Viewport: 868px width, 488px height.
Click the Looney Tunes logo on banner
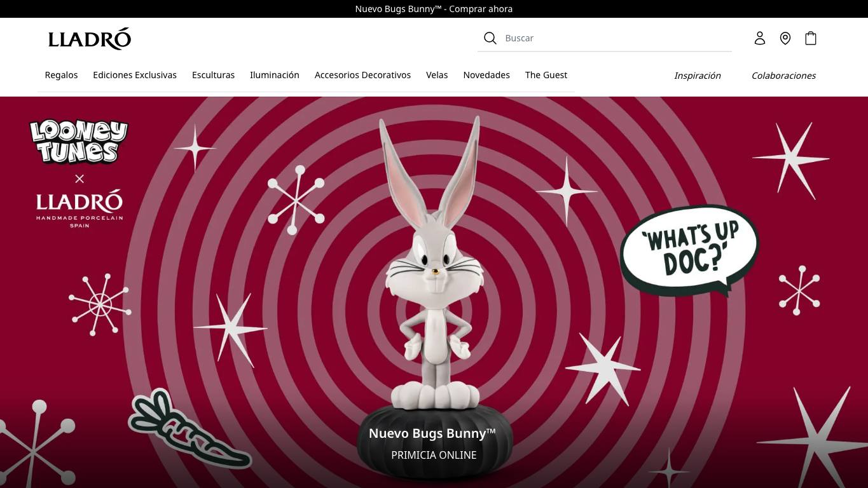79,141
